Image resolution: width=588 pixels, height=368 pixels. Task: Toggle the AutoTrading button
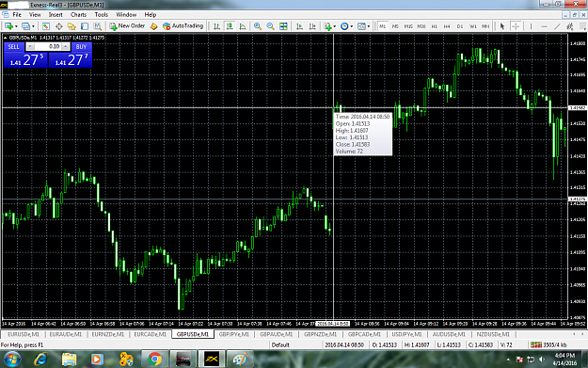(x=183, y=26)
